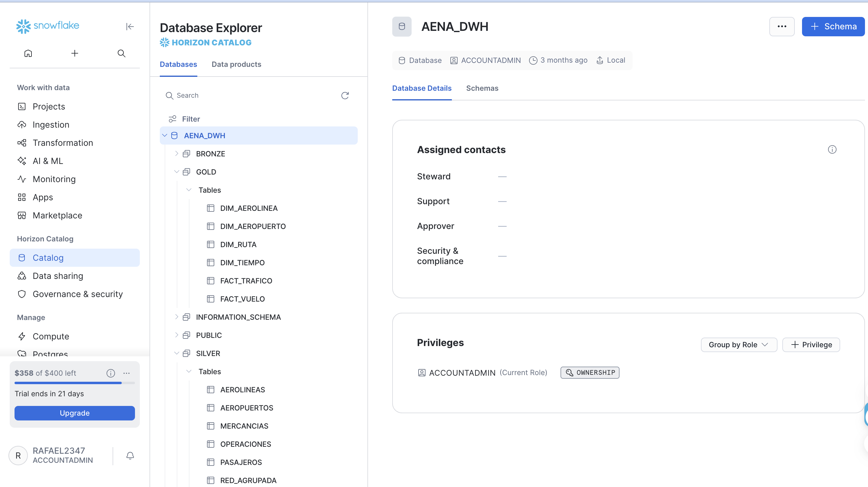This screenshot has width=868, height=487.
Task: Open table AEROLINEAS
Action: click(243, 390)
